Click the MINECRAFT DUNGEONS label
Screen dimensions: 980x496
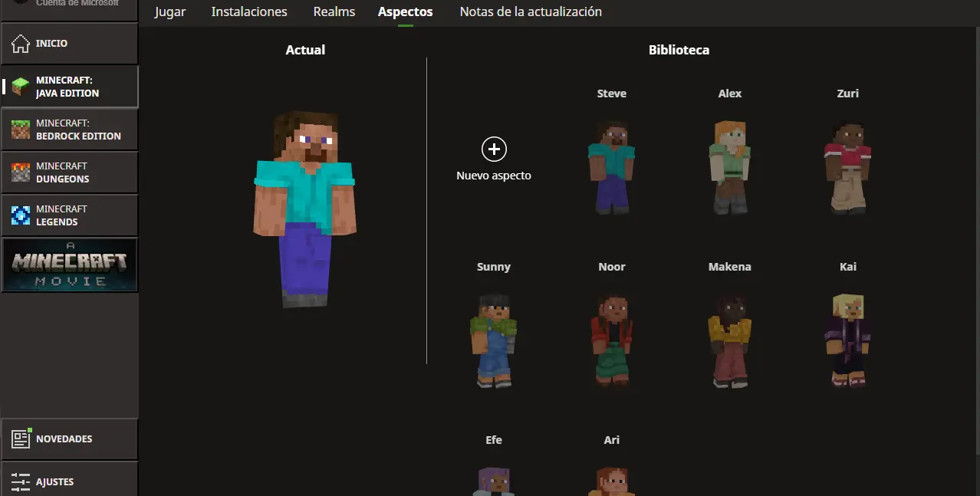tap(63, 172)
